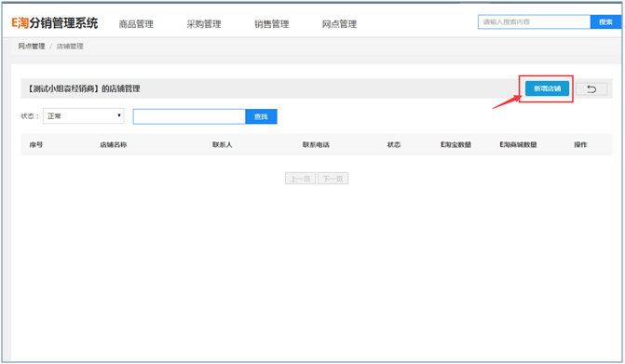Click the 查找 button
The image size is (625, 364).
[261, 116]
